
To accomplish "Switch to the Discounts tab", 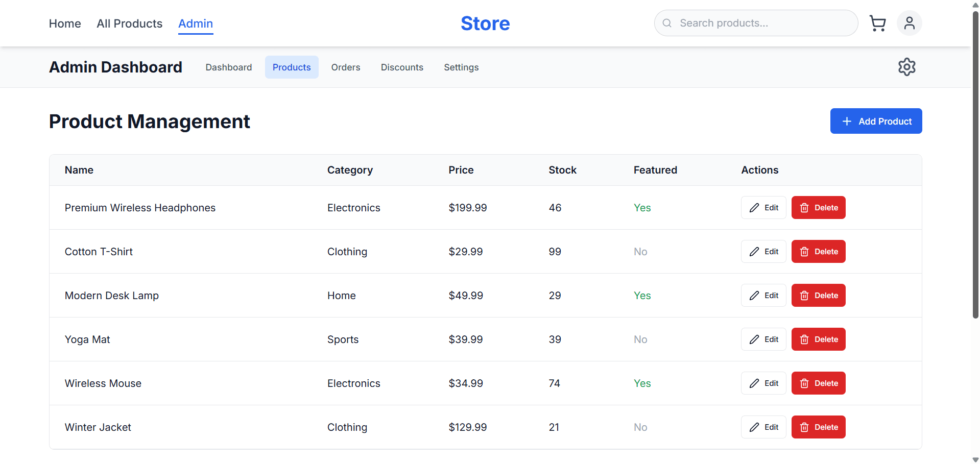I will point(401,67).
